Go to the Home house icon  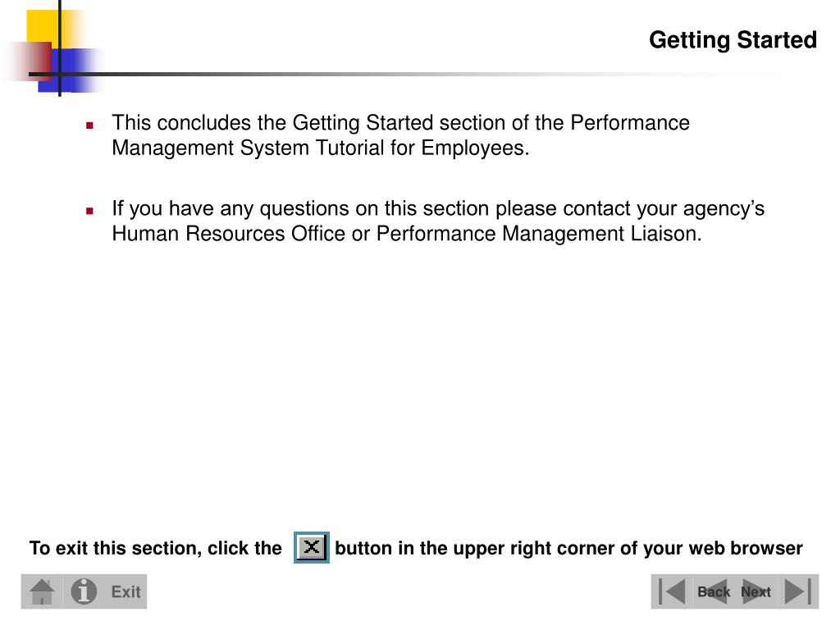pyautogui.click(x=42, y=591)
